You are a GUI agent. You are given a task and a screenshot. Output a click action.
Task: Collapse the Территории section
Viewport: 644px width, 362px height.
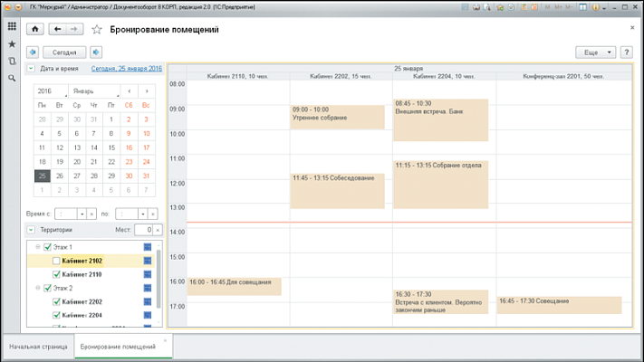31,230
